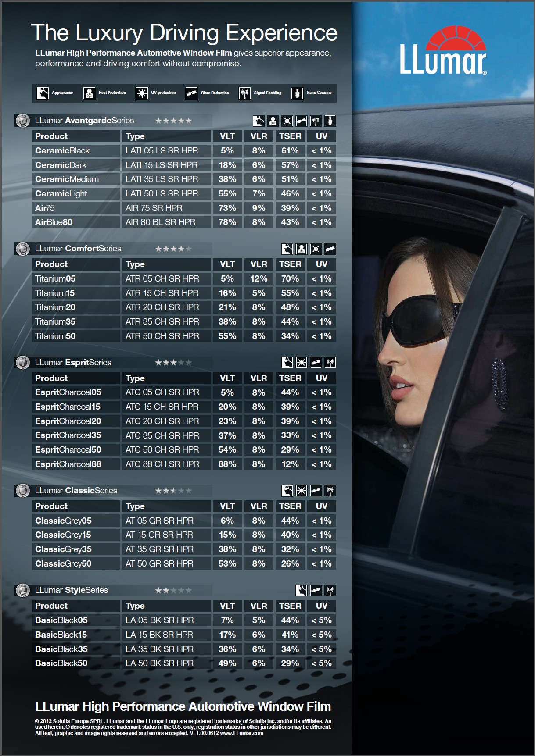This screenshot has width=535, height=756.
Task: Select the heat protection icon in the ComfortSeries header
Action: pos(302,249)
